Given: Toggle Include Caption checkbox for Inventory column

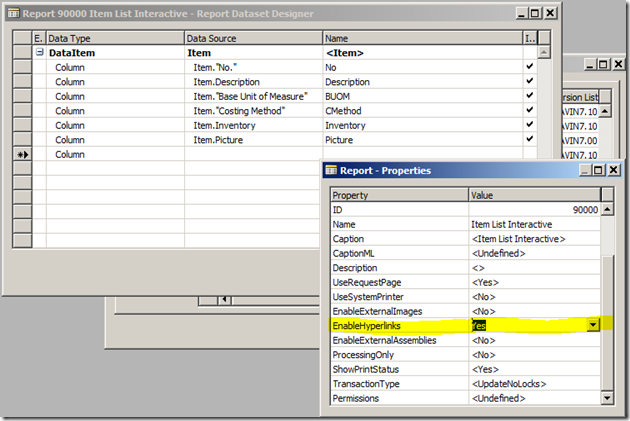Looking at the screenshot, I should [530, 125].
